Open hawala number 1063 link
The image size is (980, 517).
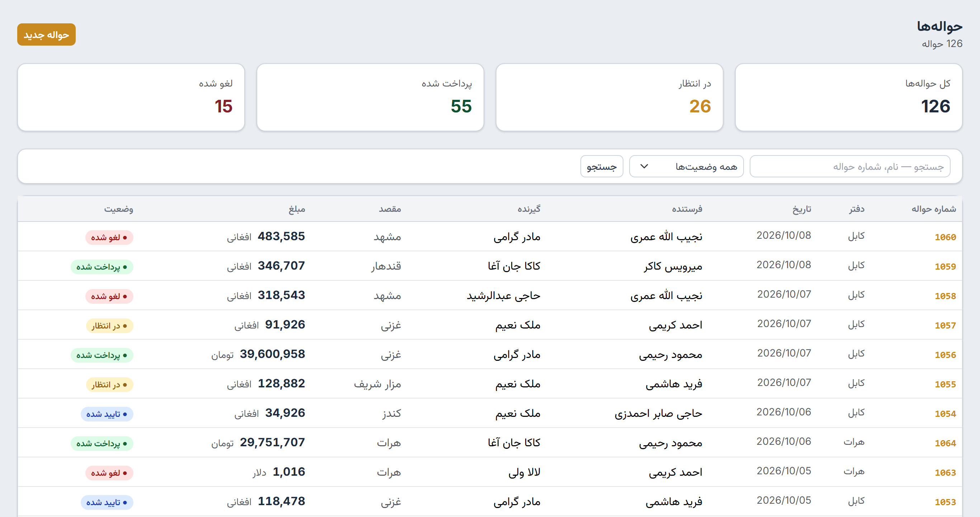pos(945,472)
